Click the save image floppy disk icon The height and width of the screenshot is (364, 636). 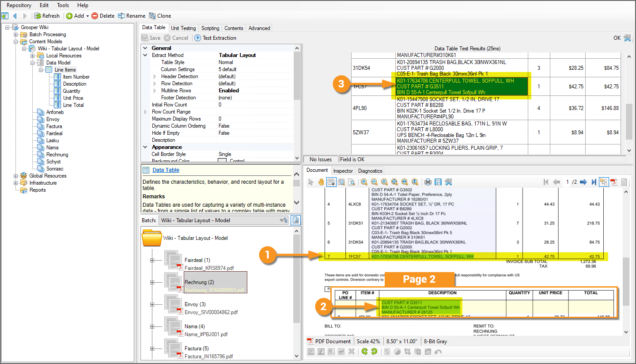[x=438, y=182]
